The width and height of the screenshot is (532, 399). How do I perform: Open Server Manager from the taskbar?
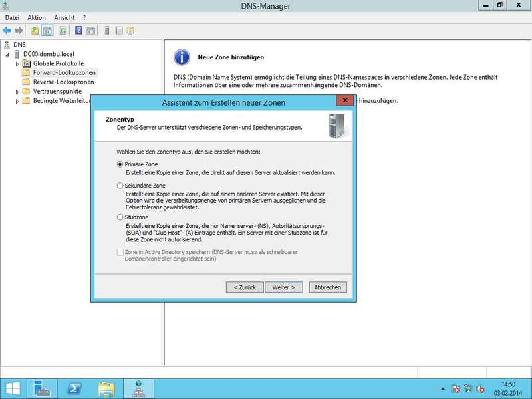(x=42, y=389)
